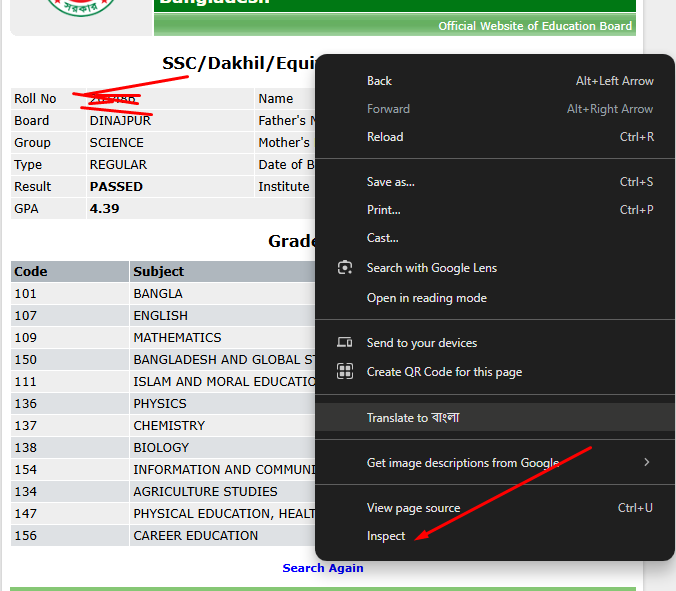
Task: Expand the image descriptions submenu arrow
Action: tap(646, 462)
